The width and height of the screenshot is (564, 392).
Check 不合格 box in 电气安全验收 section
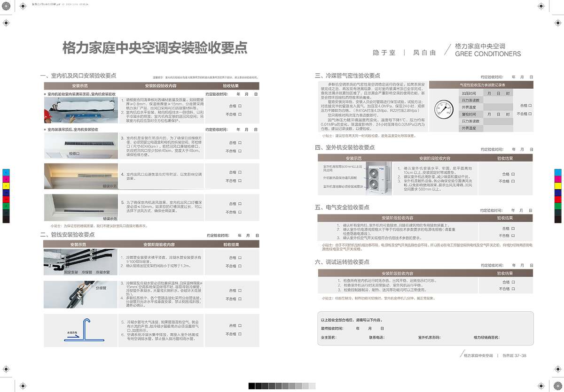click(x=513, y=236)
